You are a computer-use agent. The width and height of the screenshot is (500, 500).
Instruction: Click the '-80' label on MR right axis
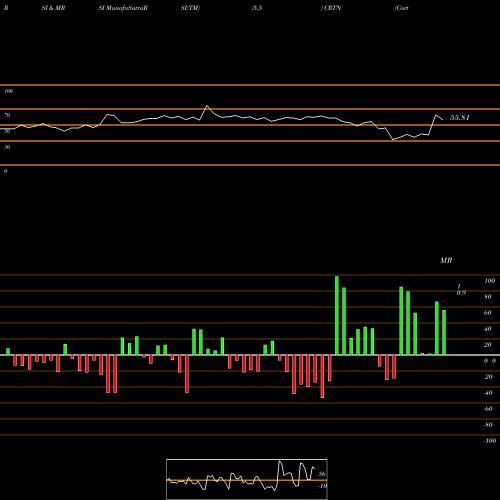point(488,425)
